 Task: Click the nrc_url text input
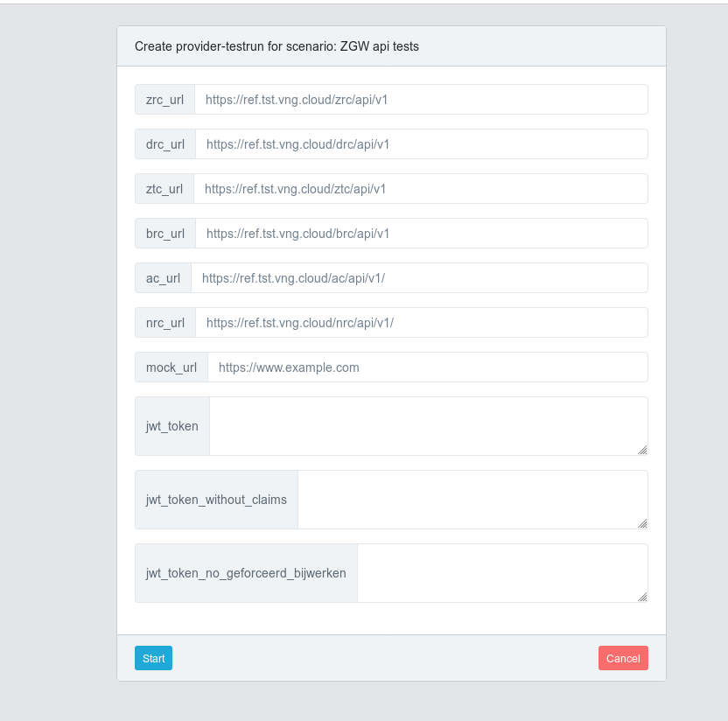[x=420, y=322]
